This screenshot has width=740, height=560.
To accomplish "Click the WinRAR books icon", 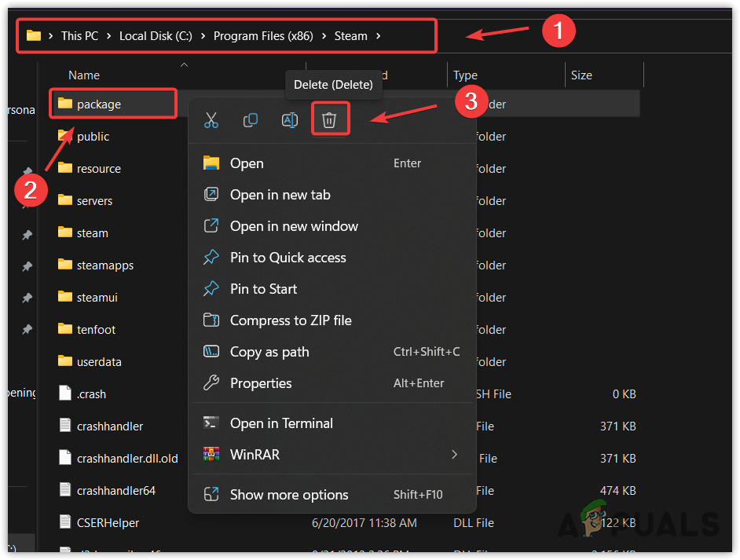I will [x=211, y=454].
